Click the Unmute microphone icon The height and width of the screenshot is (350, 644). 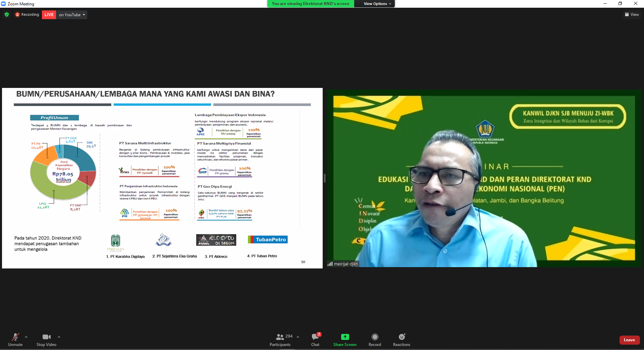(15, 337)
